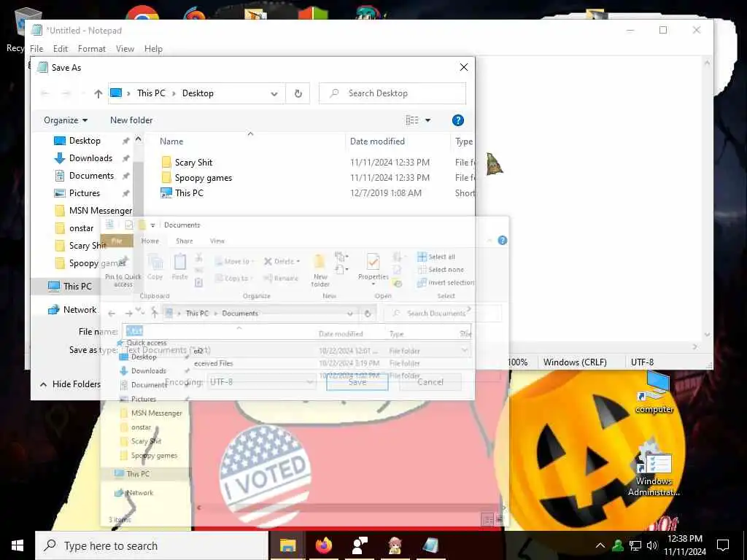Show hidden tray icons chevron

point(600,545)
